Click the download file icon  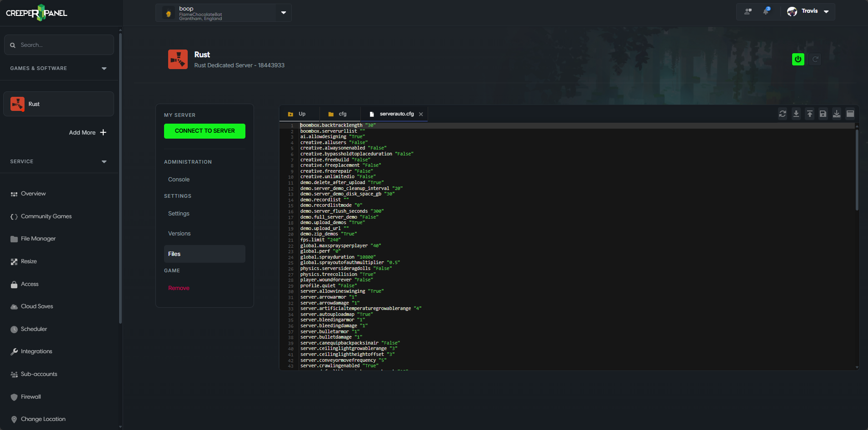(x=796, y=114)
